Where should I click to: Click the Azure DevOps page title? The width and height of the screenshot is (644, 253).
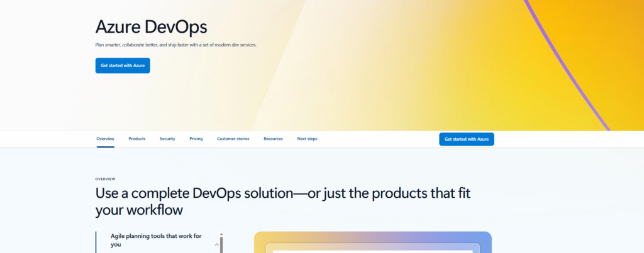151,27
